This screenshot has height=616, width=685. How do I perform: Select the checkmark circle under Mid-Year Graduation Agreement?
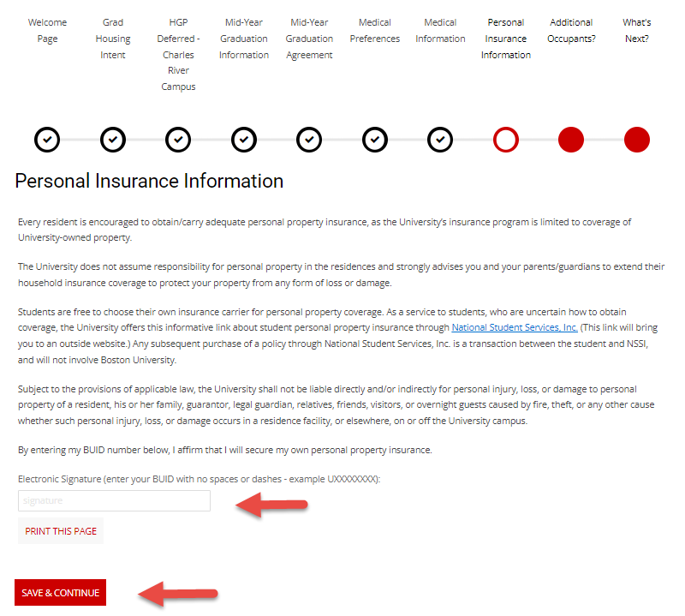(x=309, y=139)
